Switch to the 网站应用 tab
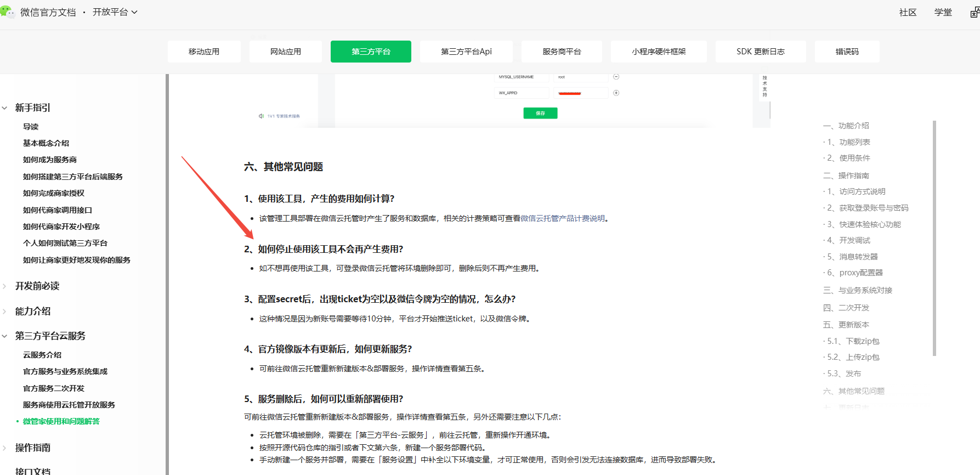This screenshot has width=980, height=475. coord(286,52)
